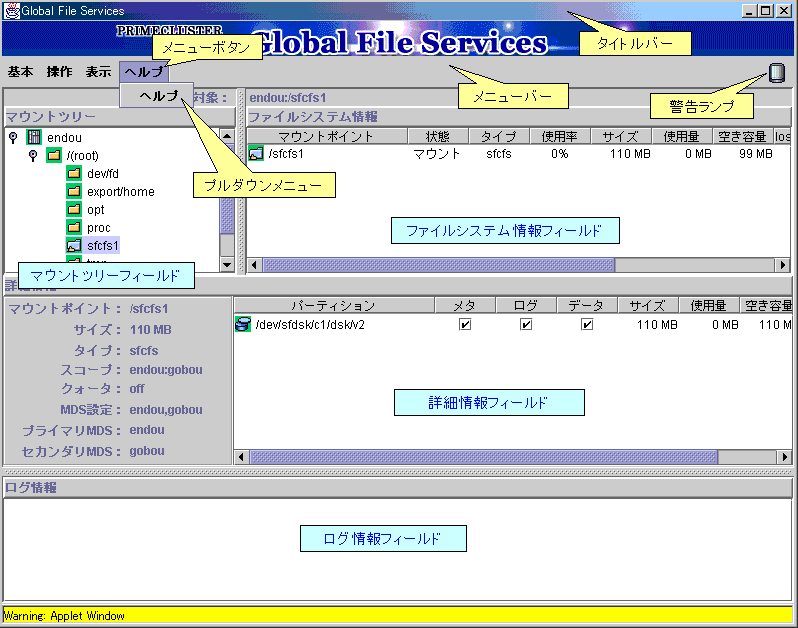This screenshot has width=798, height=628.
Task: Select opt in the mount tree
Action: tap(96, 210)
